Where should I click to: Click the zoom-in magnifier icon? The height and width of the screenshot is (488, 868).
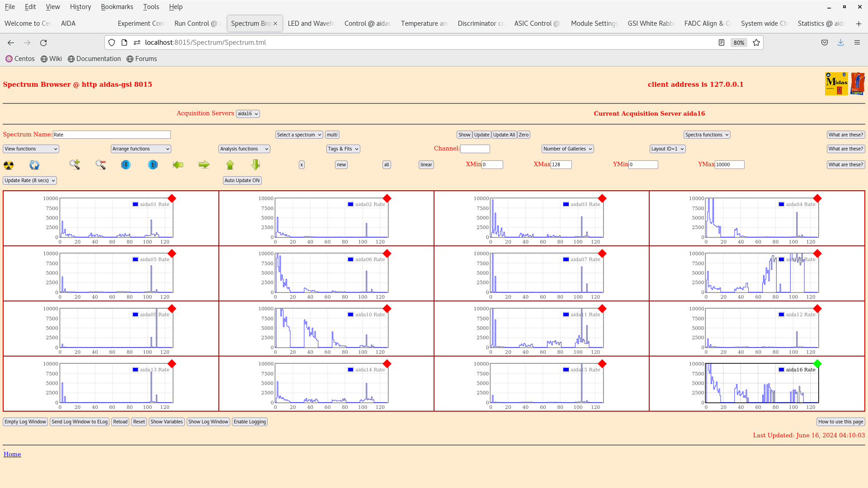(75, 164)
